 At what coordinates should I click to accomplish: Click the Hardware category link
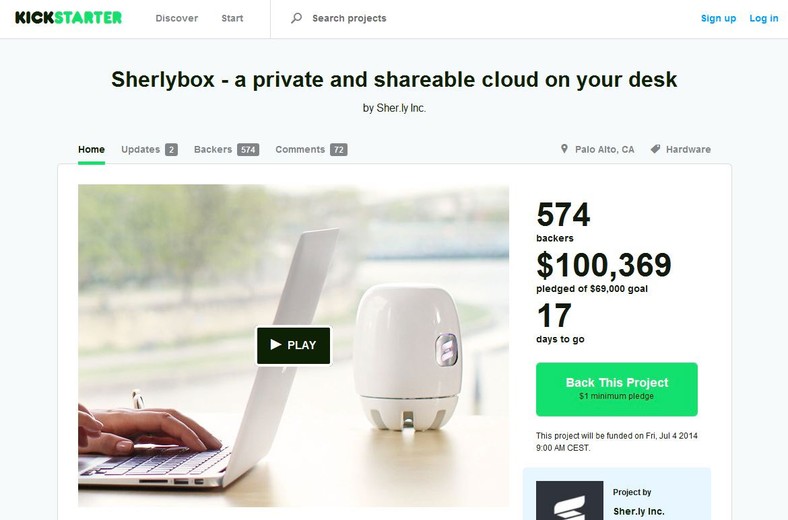click(x=688, y=149)
